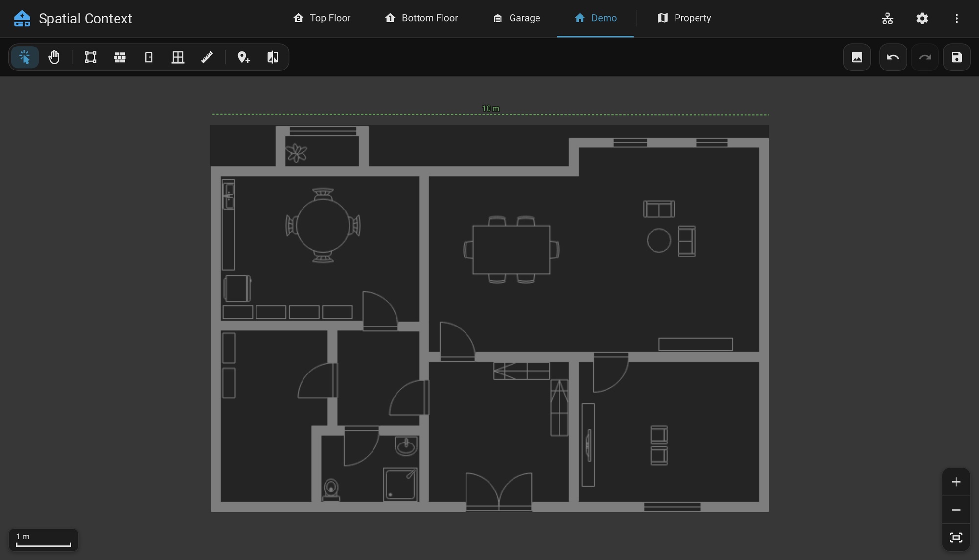
Task: Toggle the compare flip view tool
Action: pyautogui.click(x=273, y=57)
